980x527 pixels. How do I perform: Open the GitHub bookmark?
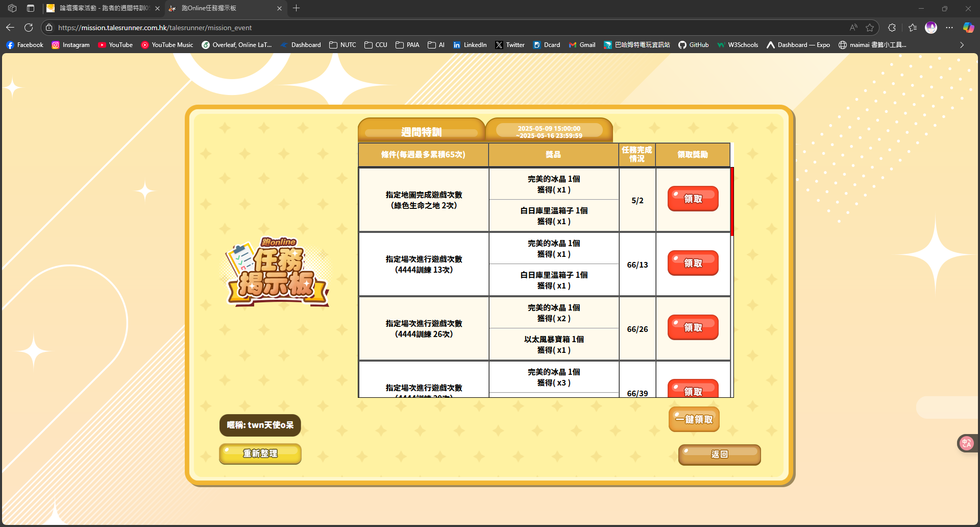(693, 45)
